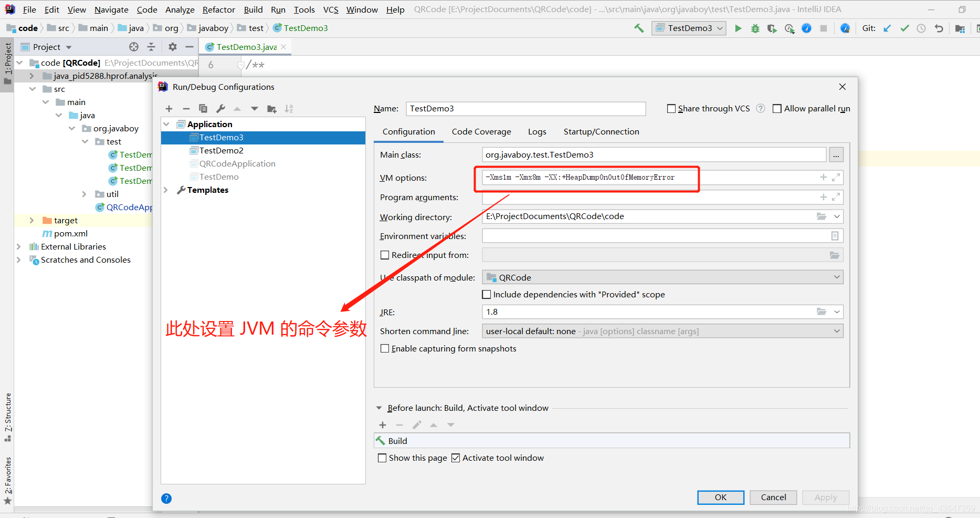
Task: Create new folder icon in dialog toolbar
Action: [x=272, y=109]
